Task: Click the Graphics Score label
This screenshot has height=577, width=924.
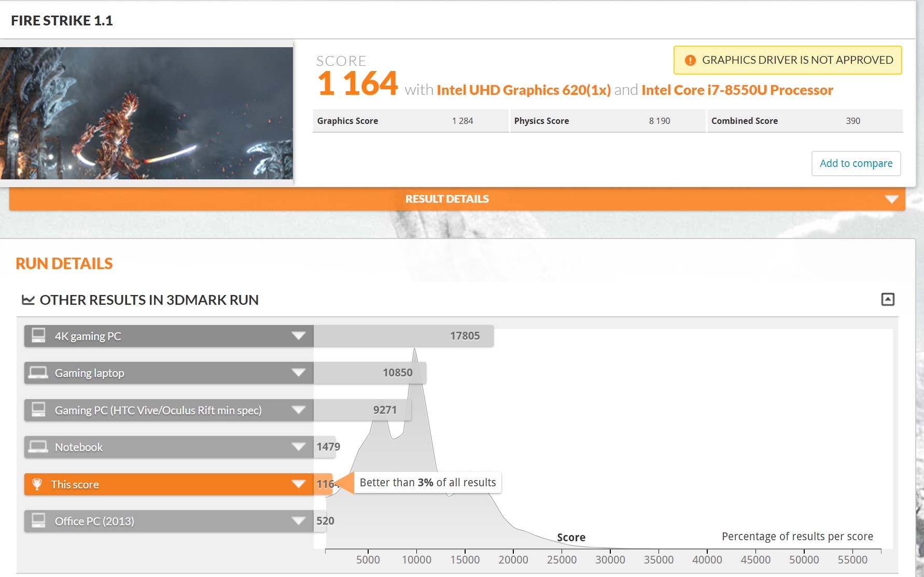Action: [x=347, y=121]
